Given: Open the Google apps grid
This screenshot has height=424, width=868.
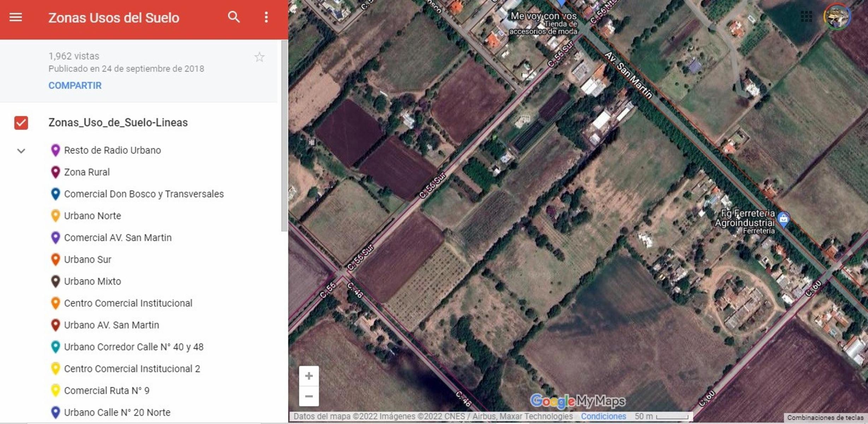Looking at the screenshot, I should pos(806,16).
